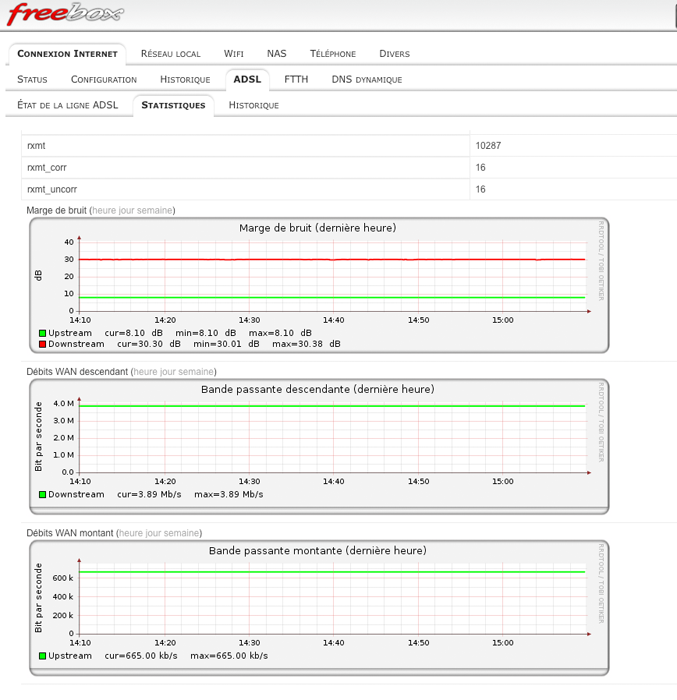Open Historique in the second tab row
This screenshot has height=700, width=677.
click(185, 79)
